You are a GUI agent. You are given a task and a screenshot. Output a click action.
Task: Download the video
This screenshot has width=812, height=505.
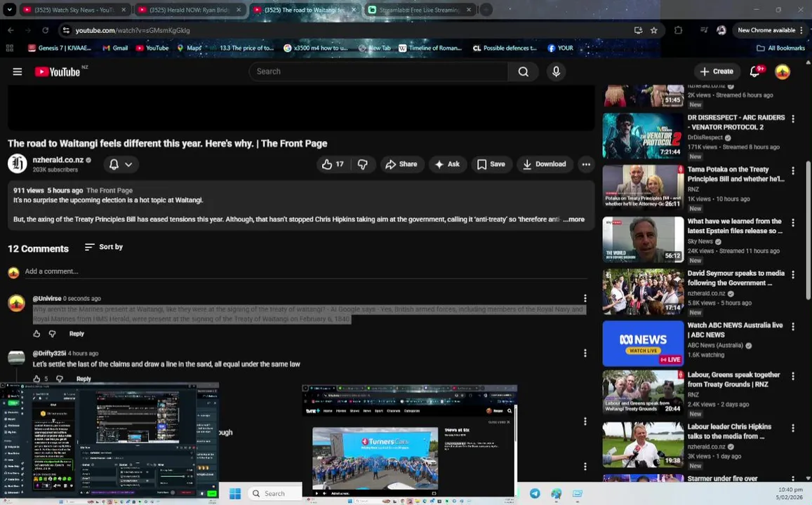coord(545,164)
